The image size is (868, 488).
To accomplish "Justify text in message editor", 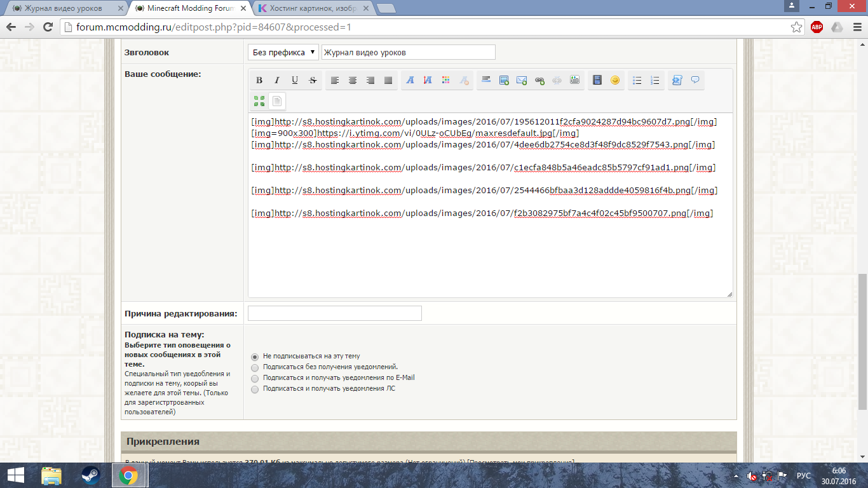I will pos(388,80).
